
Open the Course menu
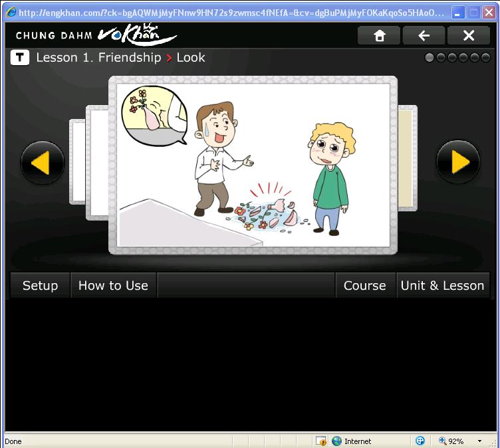pos(365,285)
